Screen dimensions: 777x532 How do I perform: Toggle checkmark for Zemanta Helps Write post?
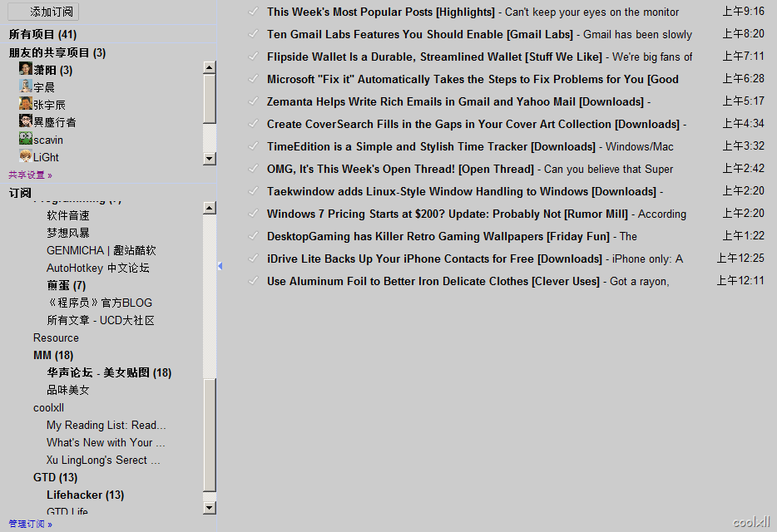253,101
